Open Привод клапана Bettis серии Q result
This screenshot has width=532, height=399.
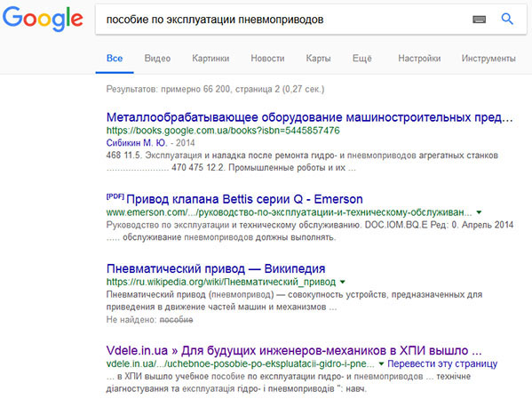point(244,199)
